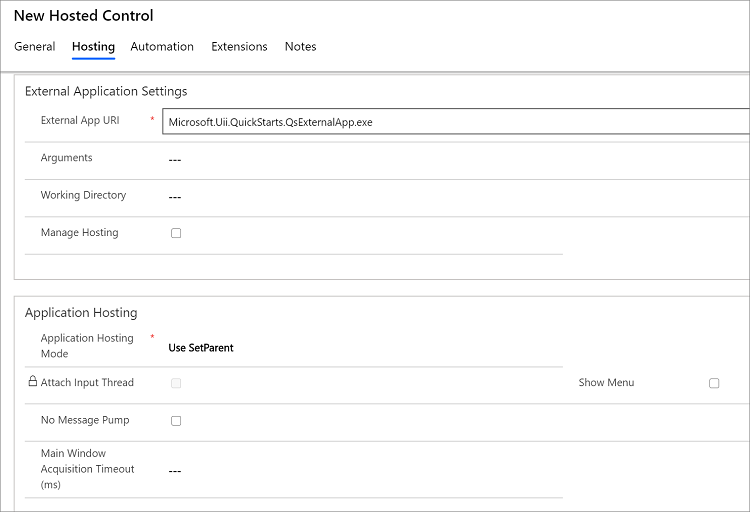This screenshot has height=512, width=750.
Task: Click the locked Attach Input Thread checkbox
Action: pyautogui.click(x=176, y=383)
